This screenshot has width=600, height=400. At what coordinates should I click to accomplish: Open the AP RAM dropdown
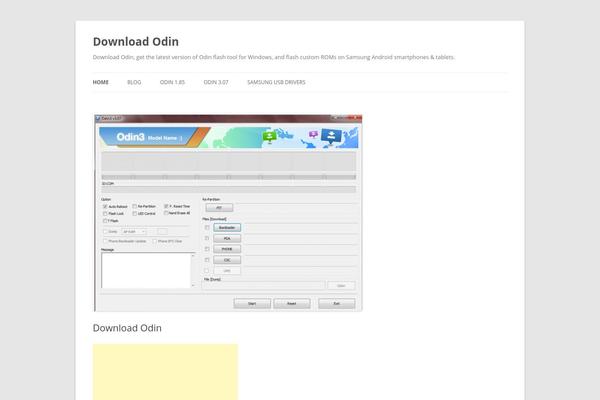[134, 232]
